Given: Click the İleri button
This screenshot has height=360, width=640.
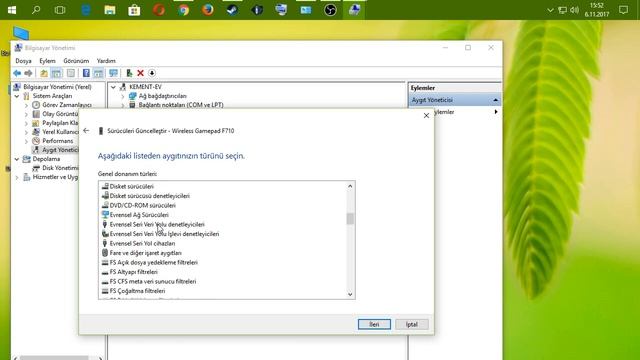Looking at the screenshot, I should pyautogui.click(x=374, y=324).
